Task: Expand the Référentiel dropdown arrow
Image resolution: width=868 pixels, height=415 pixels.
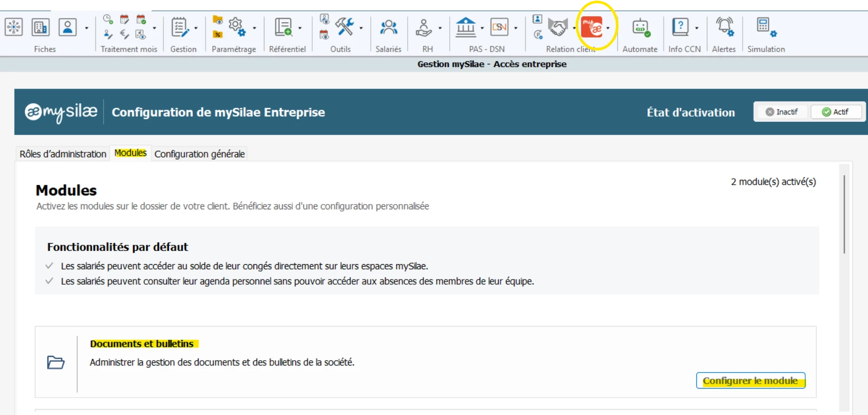Action: [300, 28]
